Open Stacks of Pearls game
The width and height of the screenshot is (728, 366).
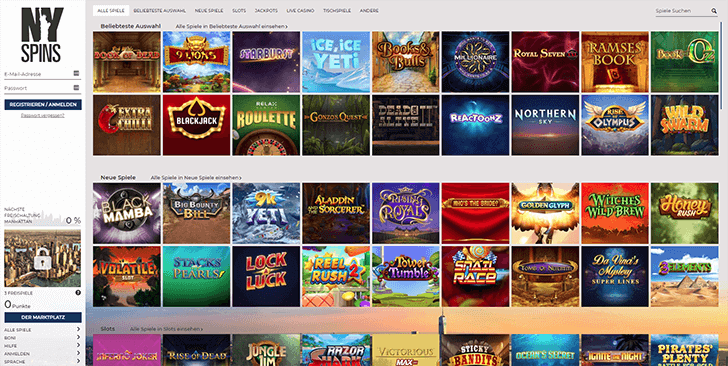[x=196, y=276]
